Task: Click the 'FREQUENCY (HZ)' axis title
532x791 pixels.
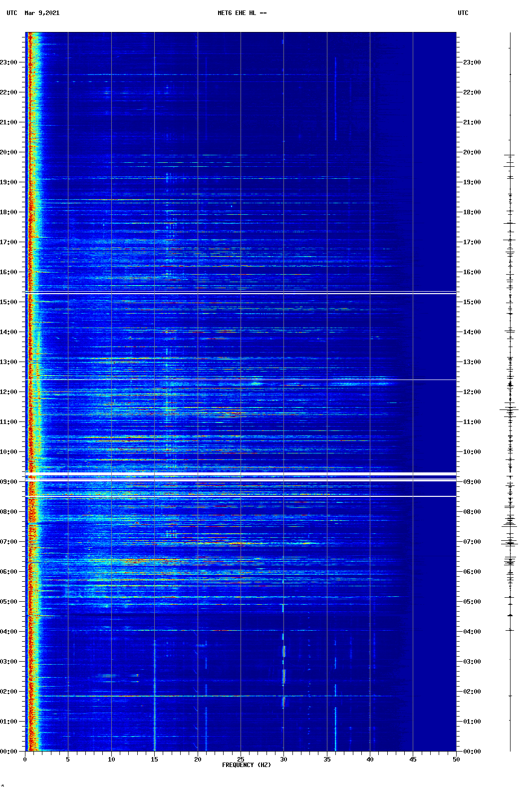Action: click(x=246, y=765)
